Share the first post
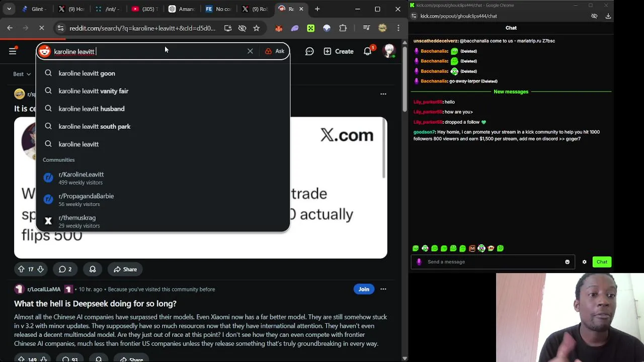This screenshot has height=362, width=644. coord(125,269)
